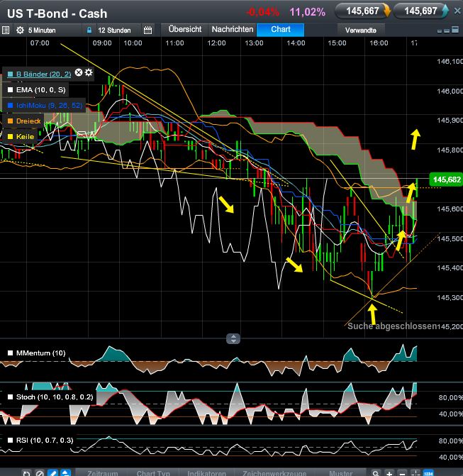This screenshot has height=476, width=463.
Task: Switch to the Übersicht tab
Action: pyautogui.click(x=184, y=29)
